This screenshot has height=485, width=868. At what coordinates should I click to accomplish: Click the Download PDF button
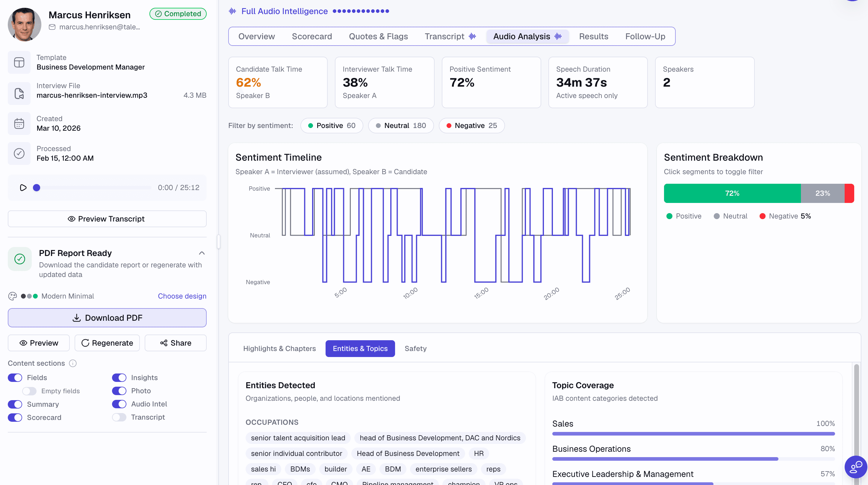[x=107, y=317]
